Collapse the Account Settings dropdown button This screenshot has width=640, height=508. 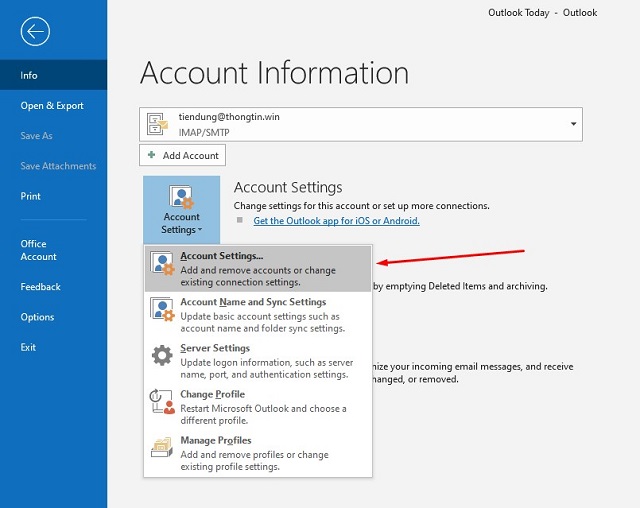[182, 210]
